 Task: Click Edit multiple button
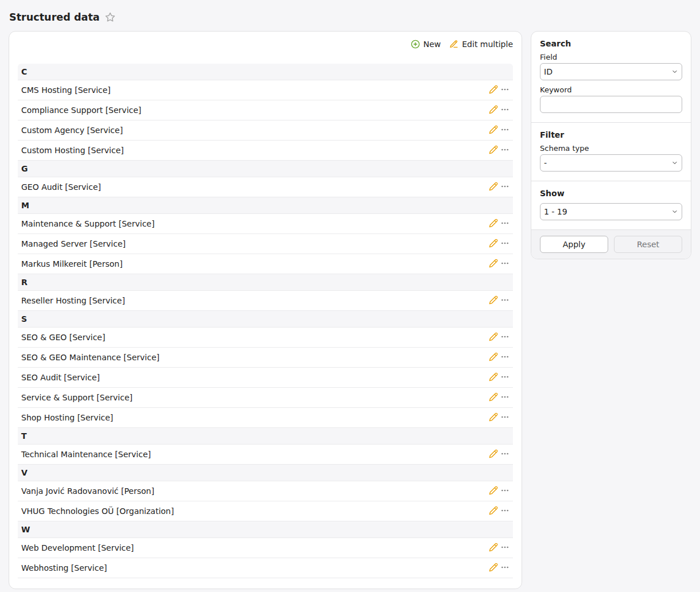click(x=481, y=44)
